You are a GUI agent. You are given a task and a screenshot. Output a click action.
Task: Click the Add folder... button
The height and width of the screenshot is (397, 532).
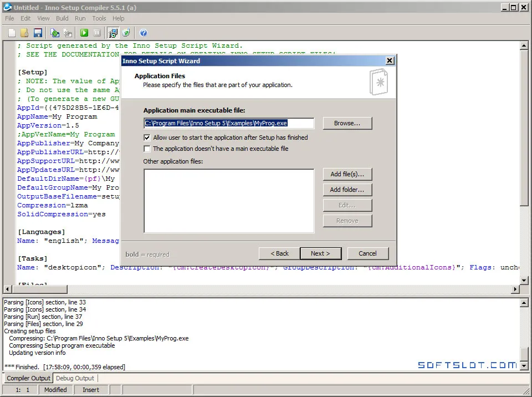tap(347, 190)
